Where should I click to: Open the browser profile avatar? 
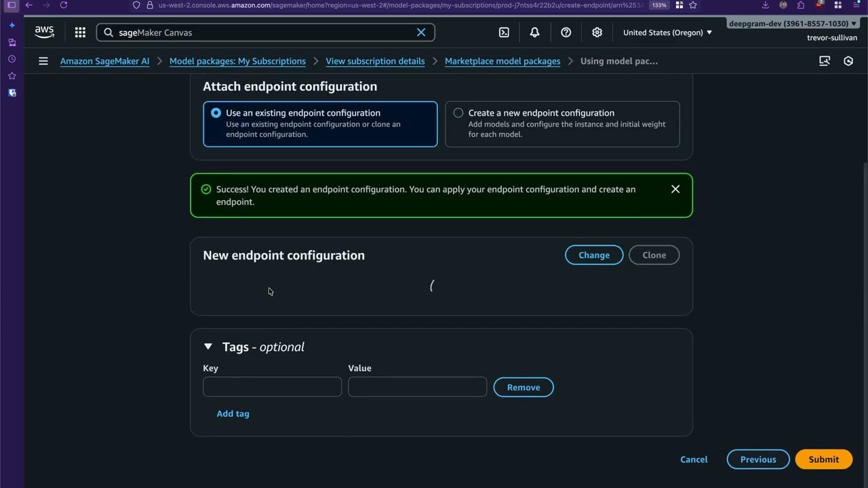pos(783,5)
